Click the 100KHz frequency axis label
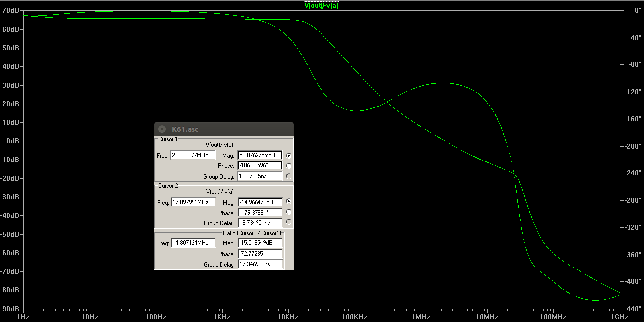 (354, 316)
